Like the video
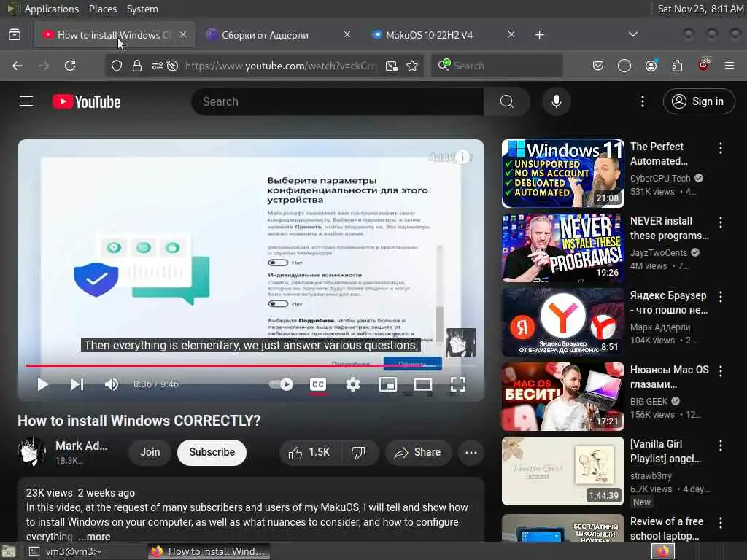This screenshot has height=560, width=747. (x=309, y=452)
